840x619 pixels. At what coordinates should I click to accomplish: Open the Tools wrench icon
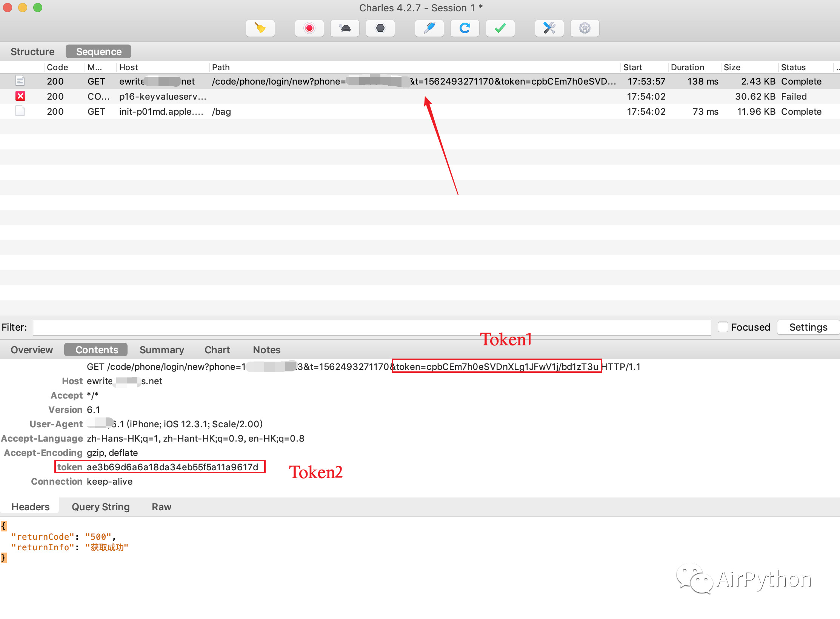pos(549,28)
